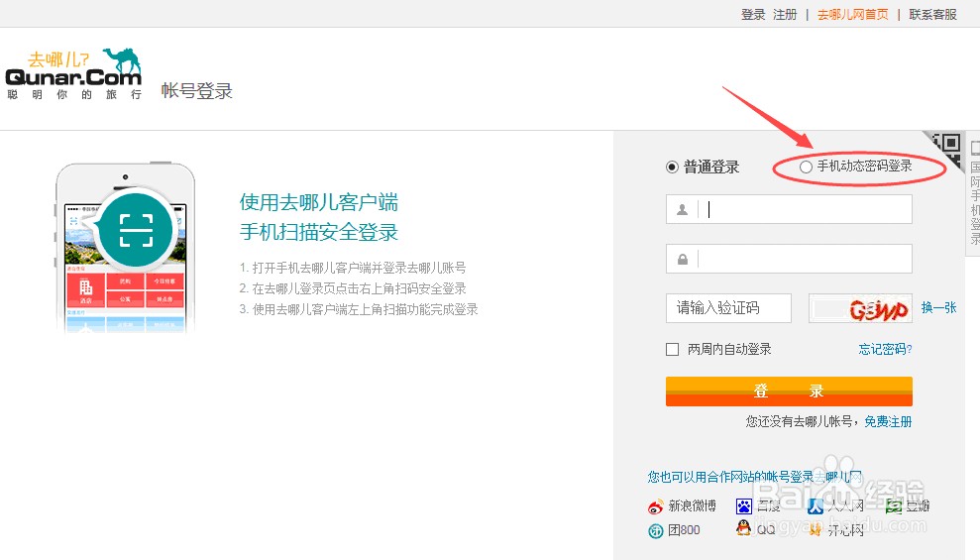Click the 豆瓣 Douban login icon
The height and width of the screenshot is (560, 980).
894,505
